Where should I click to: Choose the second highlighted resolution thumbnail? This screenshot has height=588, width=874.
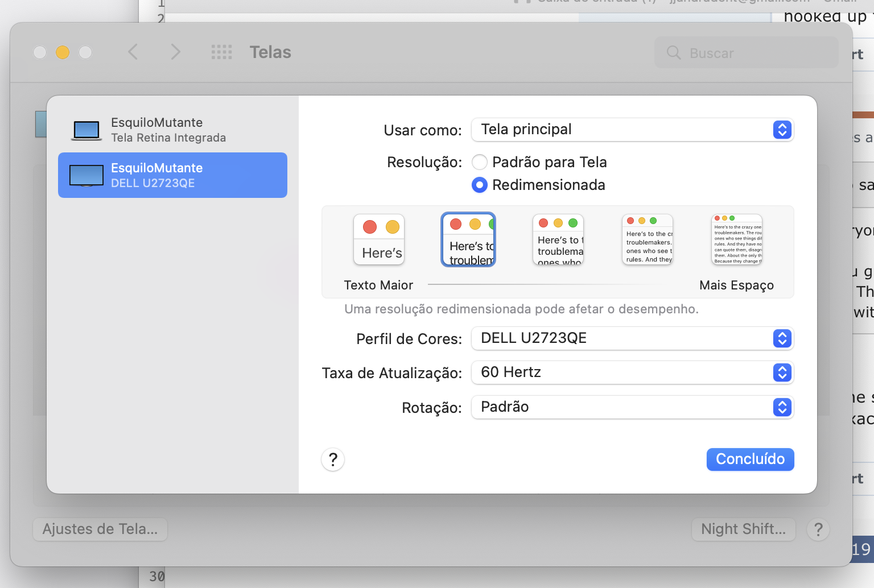[x=468, y=239]
